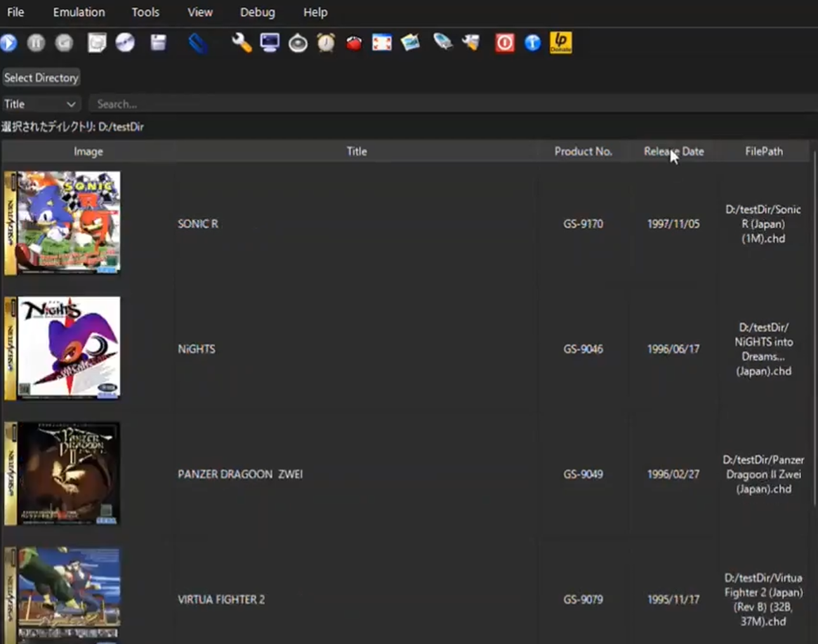This screenshot has height=644, width=818.
Task: Click release date 1996/02/27
Action: 673,474
